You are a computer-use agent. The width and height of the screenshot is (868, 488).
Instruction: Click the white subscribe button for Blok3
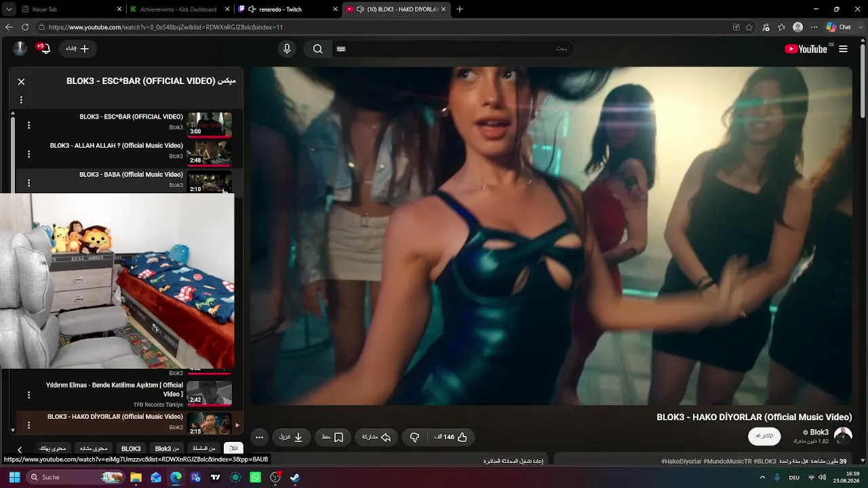coord(764,436)
